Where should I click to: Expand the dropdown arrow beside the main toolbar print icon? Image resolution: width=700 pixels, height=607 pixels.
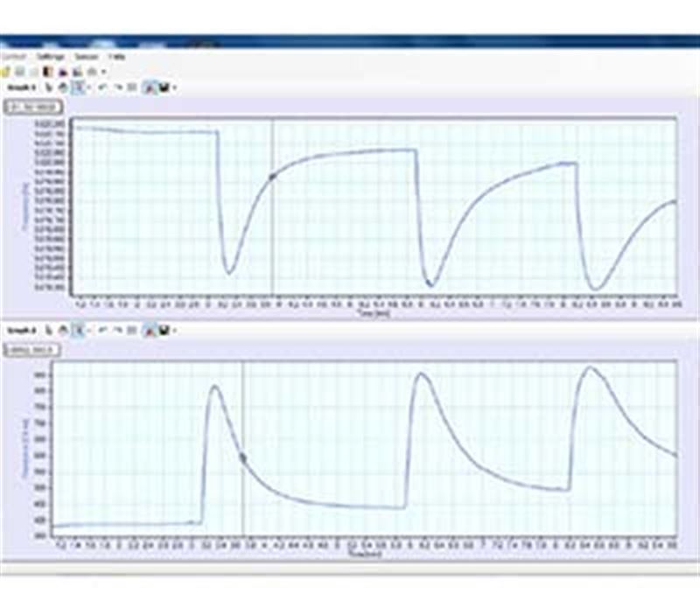(103, 71)
